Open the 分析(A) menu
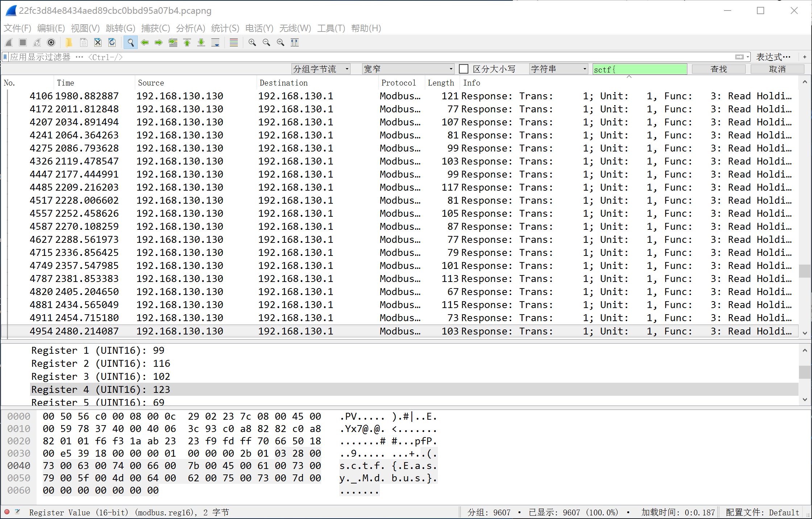812x519 pixels. click(190, 28)
